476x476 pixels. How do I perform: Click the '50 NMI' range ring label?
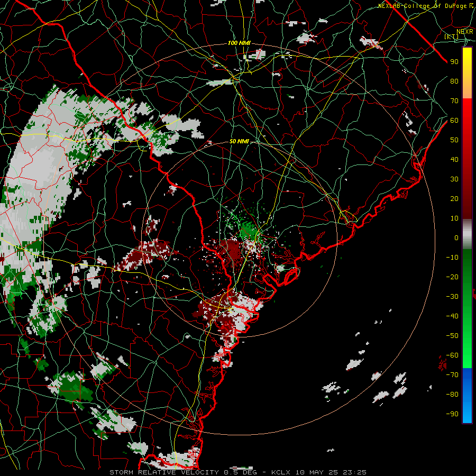pyautogui.click(x=239, y=141)
